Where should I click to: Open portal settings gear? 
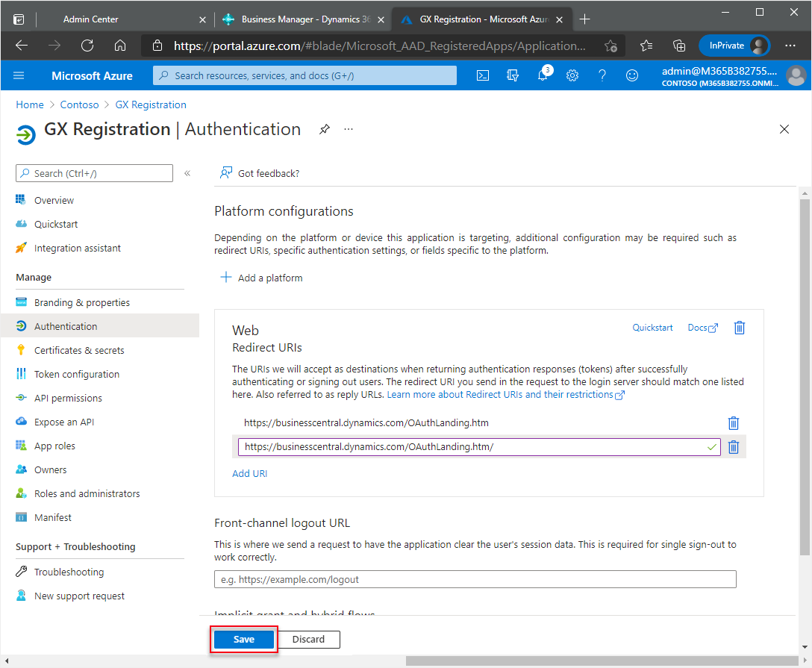(x=572, y=75)
